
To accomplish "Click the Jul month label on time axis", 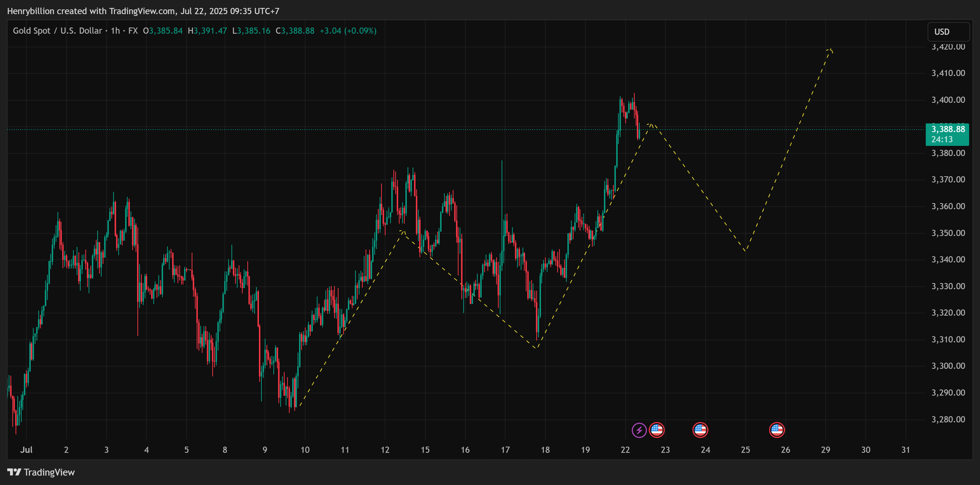I will click(26, 450).
